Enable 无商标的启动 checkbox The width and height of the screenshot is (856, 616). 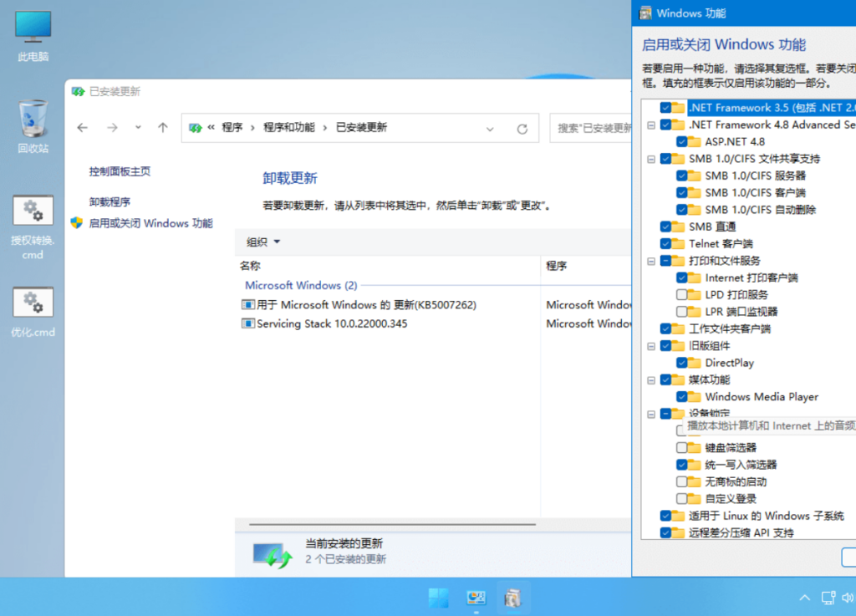[682, 481]
